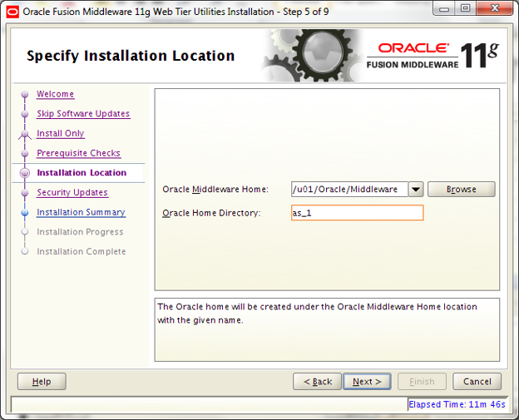This screenshot has height=420, width=519.
Task: Click the Skip Software Updates bullet icon
Action: click(x=25, y=114)
